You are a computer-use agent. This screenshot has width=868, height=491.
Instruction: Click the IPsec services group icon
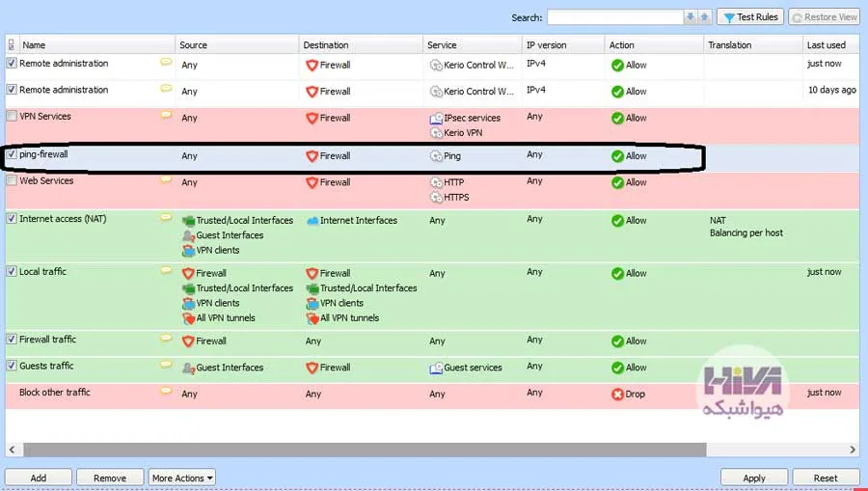pyautogui.click(x=436, y=118)
